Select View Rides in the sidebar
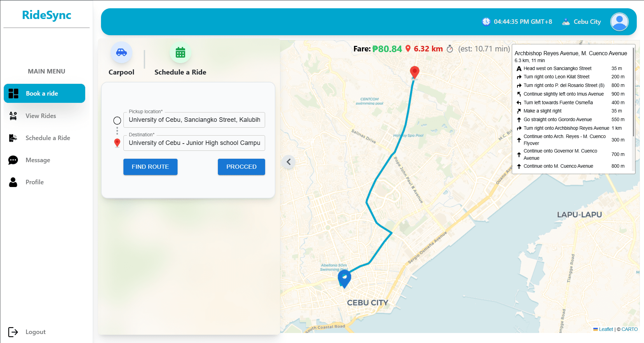Viewport: 644px width, 343px height. coord(40,116)
